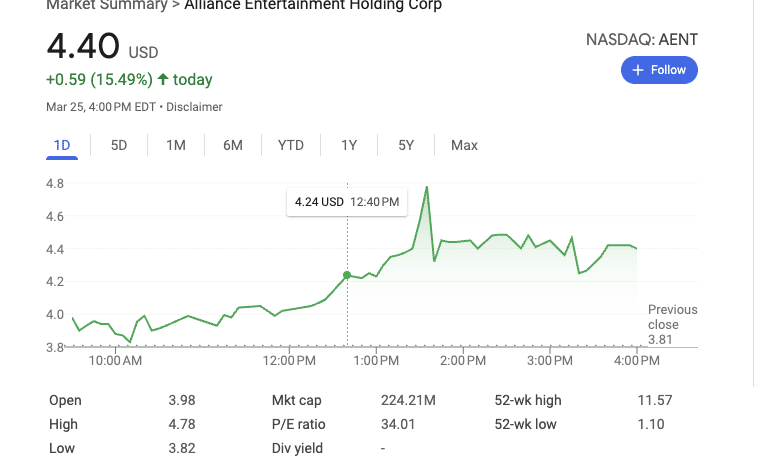
Task: Switch to the 5Y chart tab
Action: point(406,145)
